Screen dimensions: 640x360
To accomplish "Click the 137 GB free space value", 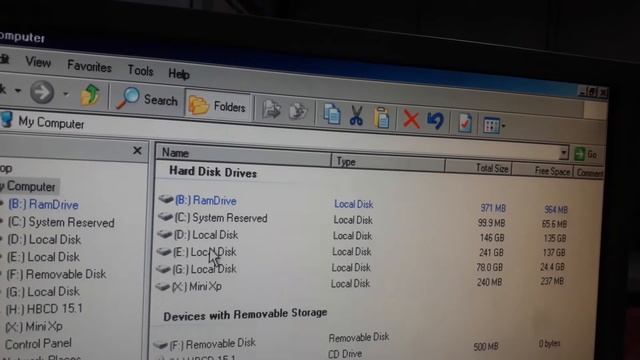I will (554, 252).
